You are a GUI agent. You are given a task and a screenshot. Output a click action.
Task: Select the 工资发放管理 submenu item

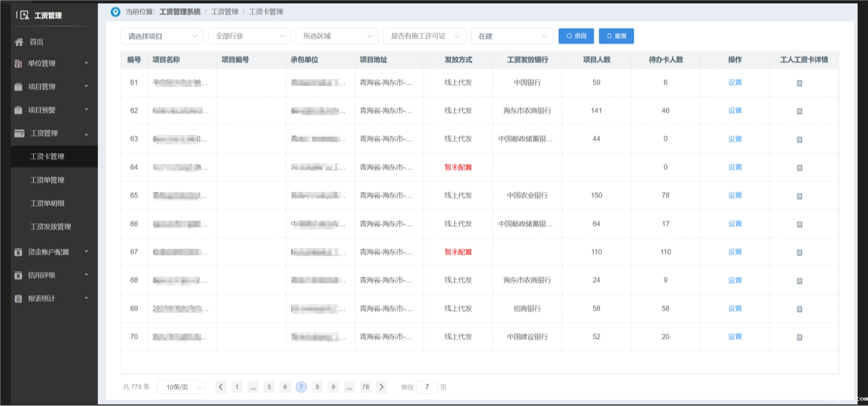54,227
